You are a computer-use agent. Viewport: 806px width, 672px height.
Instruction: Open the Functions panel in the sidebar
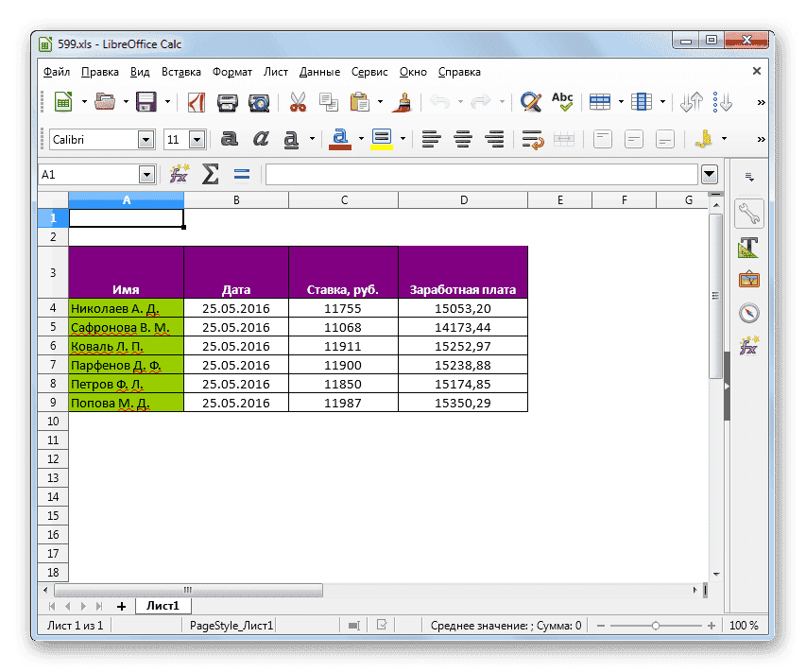(x=749, y=345)
